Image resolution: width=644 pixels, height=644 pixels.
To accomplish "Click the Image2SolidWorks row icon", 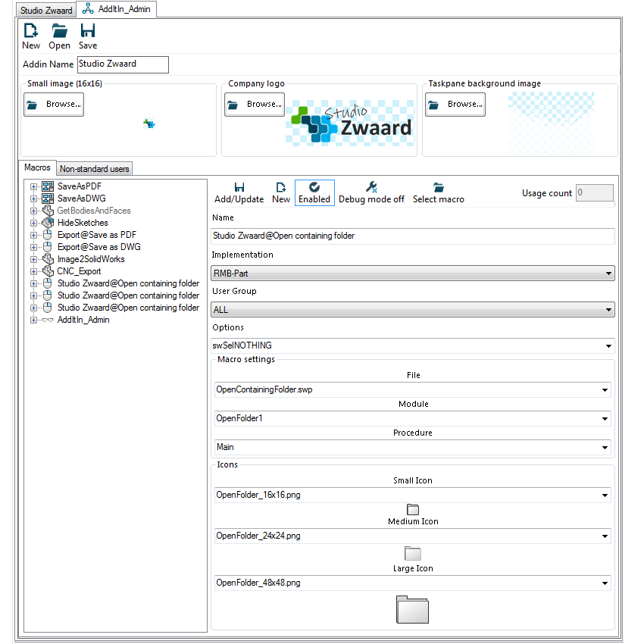I will 48,259.
